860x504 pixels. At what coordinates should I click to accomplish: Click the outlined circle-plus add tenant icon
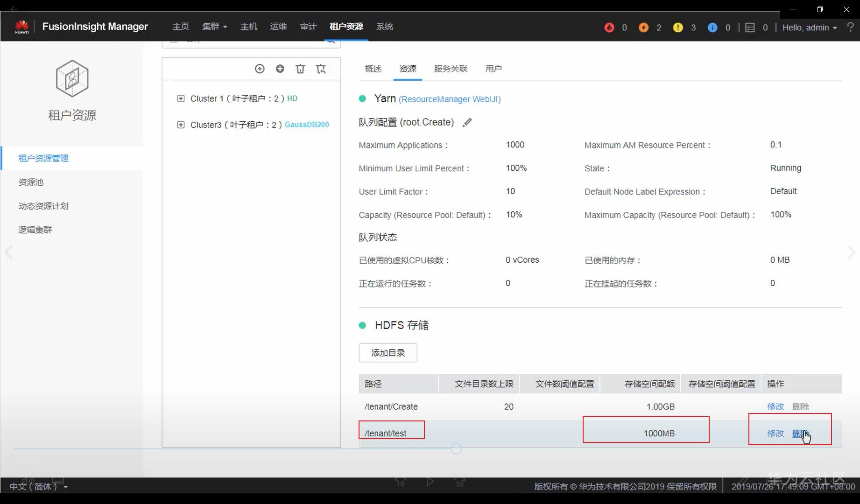[260, 69]
